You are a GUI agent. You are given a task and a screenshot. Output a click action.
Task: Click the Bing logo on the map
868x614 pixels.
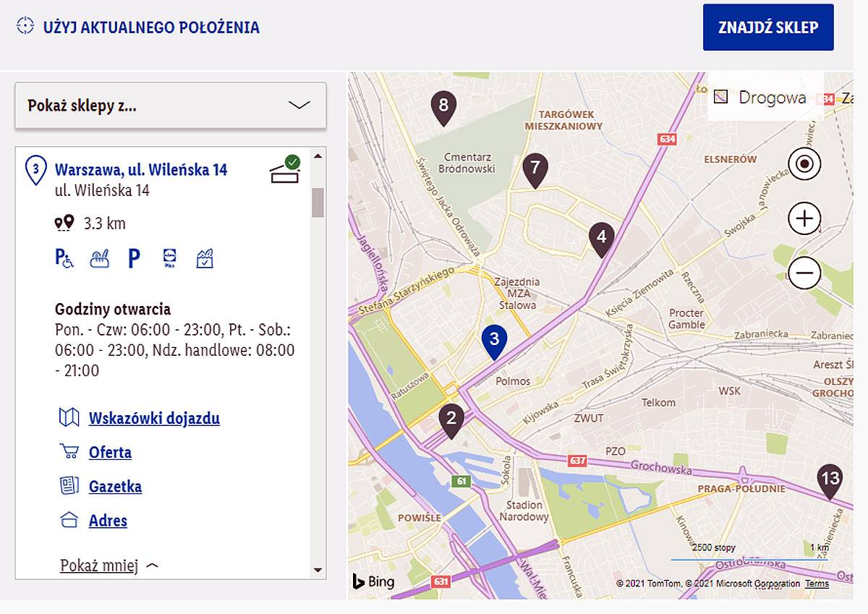click(x=373, y=581)
